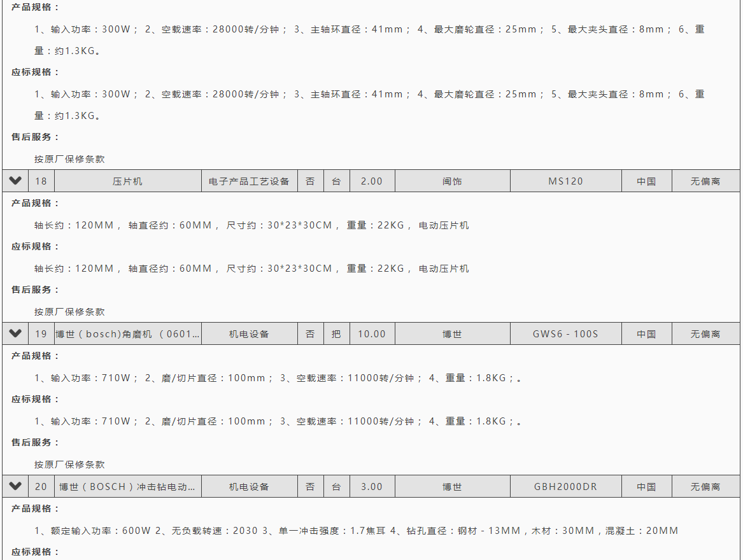Click quantity 3.00 in row 20

coord(372,487)
